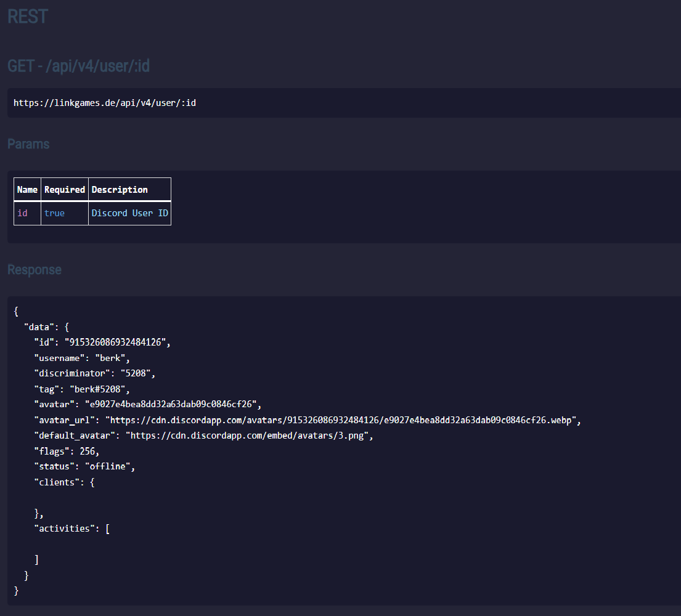681x616 pixels.
Task: Click the Discord User ID cell
Action: point(130,213)
